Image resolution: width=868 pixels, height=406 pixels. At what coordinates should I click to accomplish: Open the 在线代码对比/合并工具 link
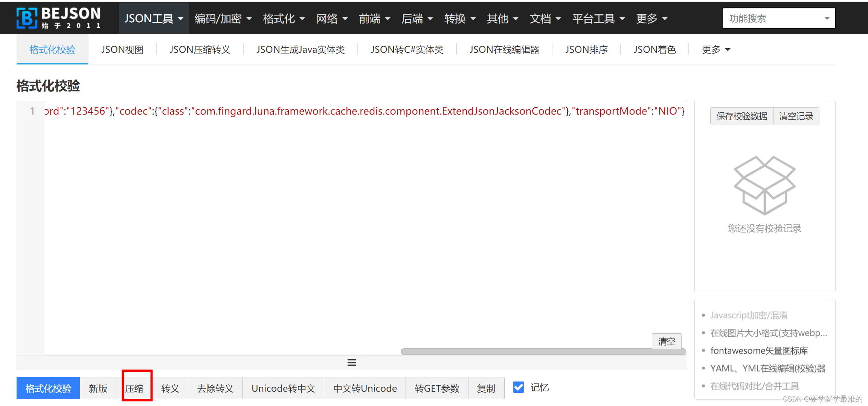point(755,386)
